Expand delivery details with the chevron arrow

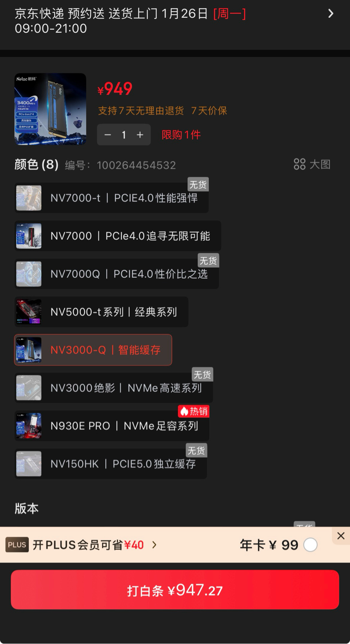tap(331, 14)
